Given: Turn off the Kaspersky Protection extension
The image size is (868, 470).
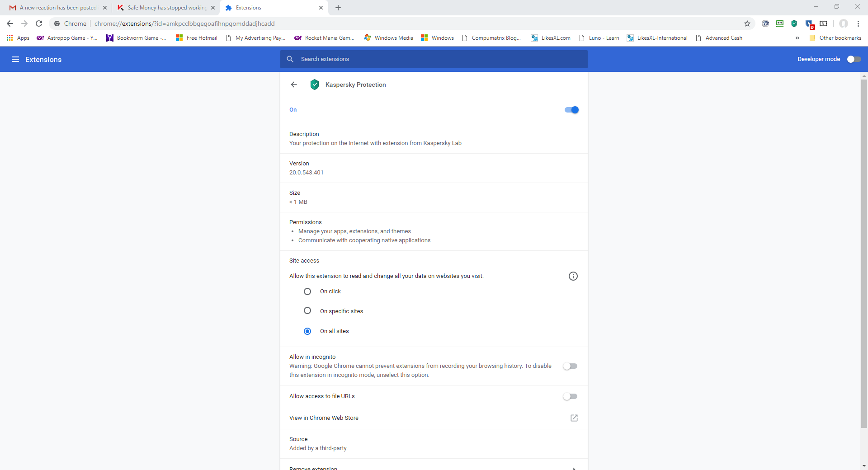Looking at the screenshot, I should (x=571, y=110).
